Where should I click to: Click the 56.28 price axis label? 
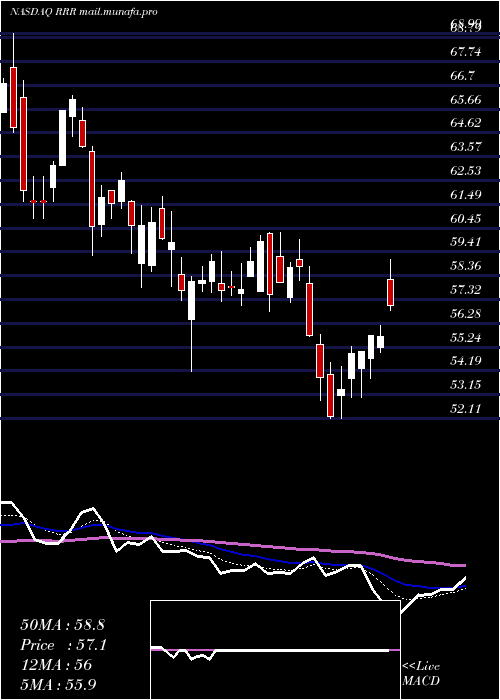click(x=466, y=314)
